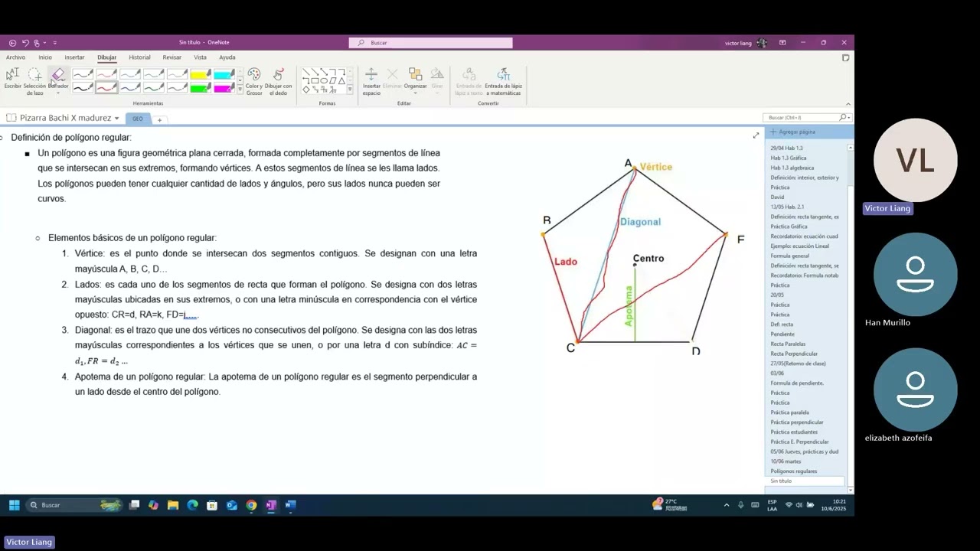The width and height of the screenshot is (980, 551).
Task: Activate the Selección de lazo tool
Action: [34, 81]
